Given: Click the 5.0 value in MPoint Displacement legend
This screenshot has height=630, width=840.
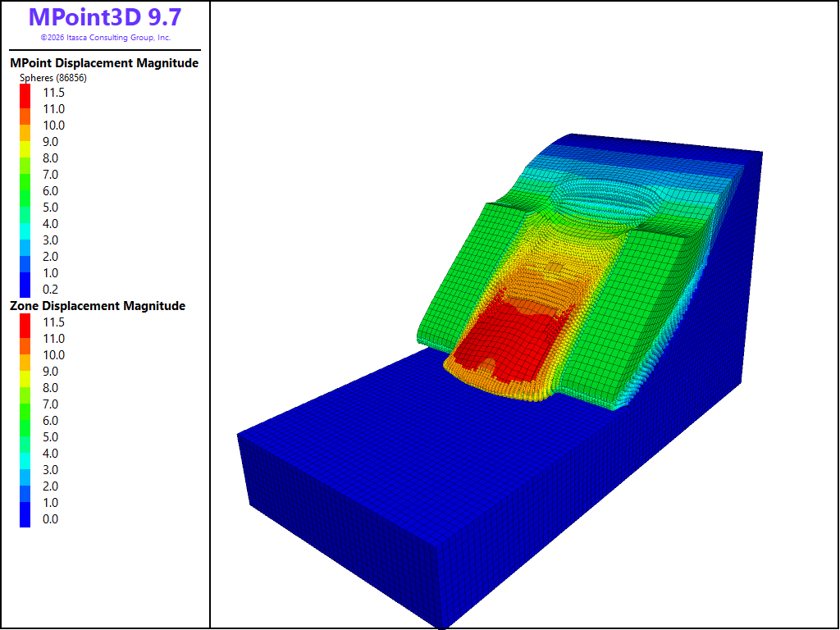Looking at the screenshot, I should pyautogui.click(x=50, y=208).
